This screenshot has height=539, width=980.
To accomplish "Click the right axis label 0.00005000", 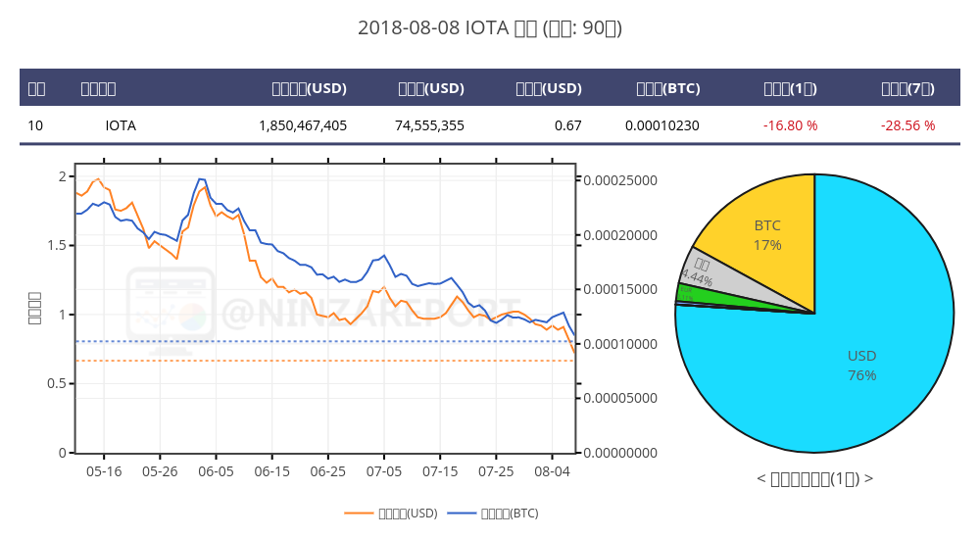I will tap(620, 398).
